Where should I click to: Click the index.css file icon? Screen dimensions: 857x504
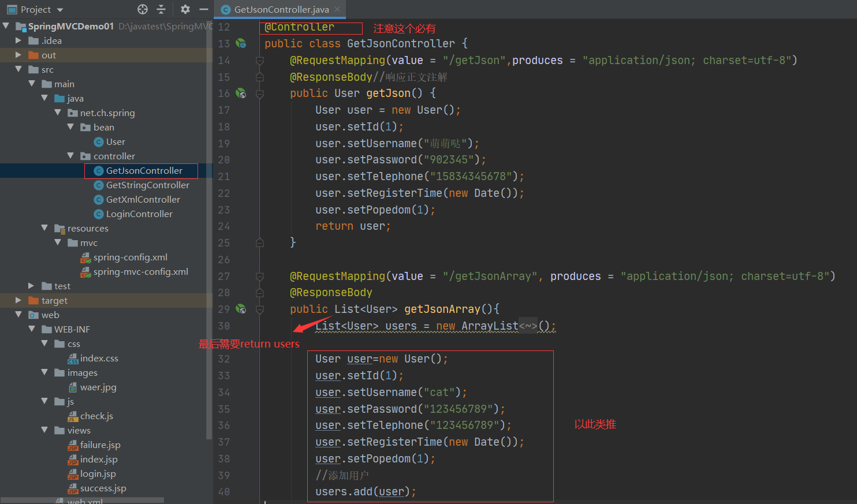click(73, 359)
